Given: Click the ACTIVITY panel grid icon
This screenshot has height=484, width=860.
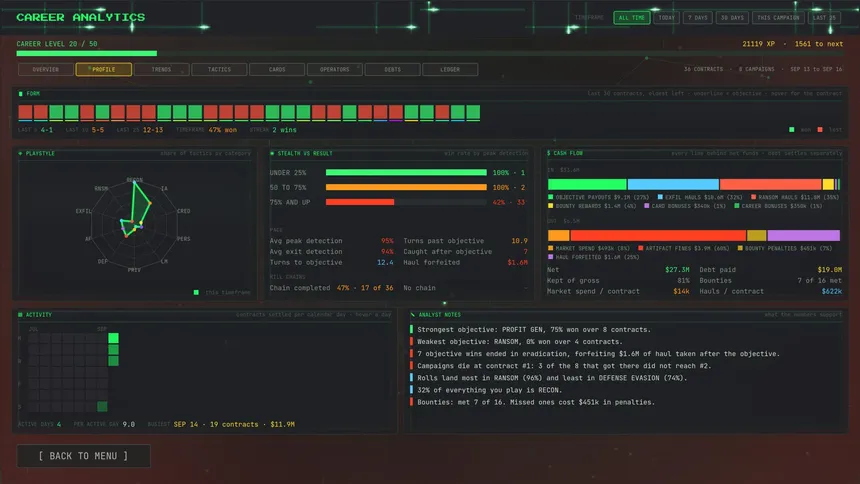Looking at the screenshot, I should point(20,315).
